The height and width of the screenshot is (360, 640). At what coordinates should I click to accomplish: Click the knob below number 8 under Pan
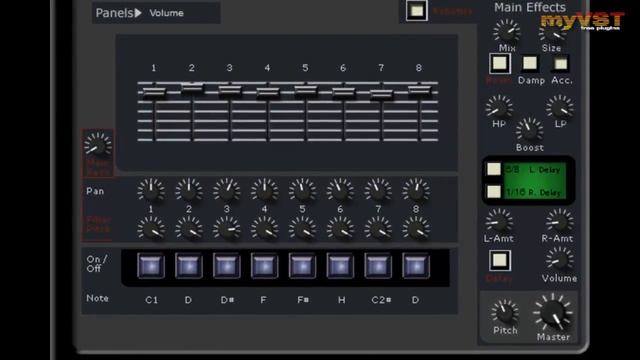point(416,228)
